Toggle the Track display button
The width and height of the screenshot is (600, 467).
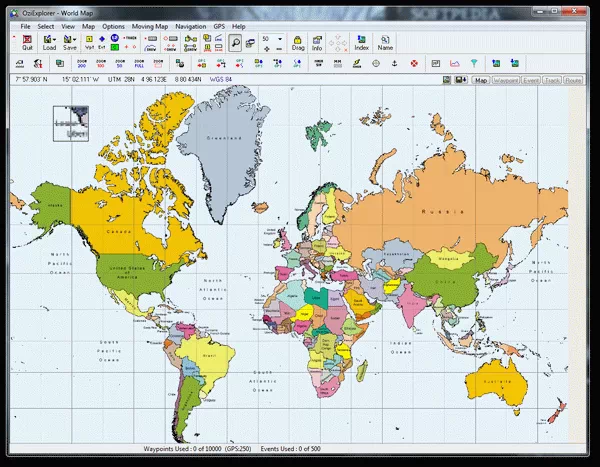pos(553,79)
